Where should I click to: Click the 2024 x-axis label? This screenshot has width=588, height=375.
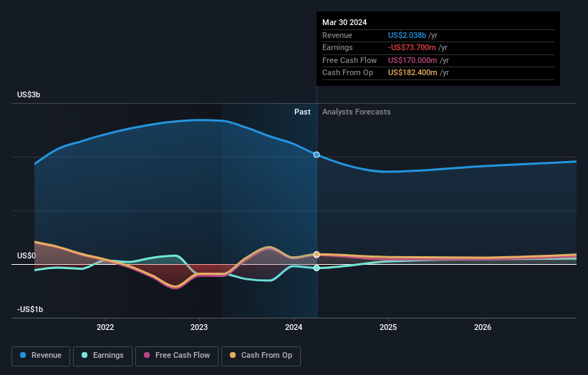(294, 327)
